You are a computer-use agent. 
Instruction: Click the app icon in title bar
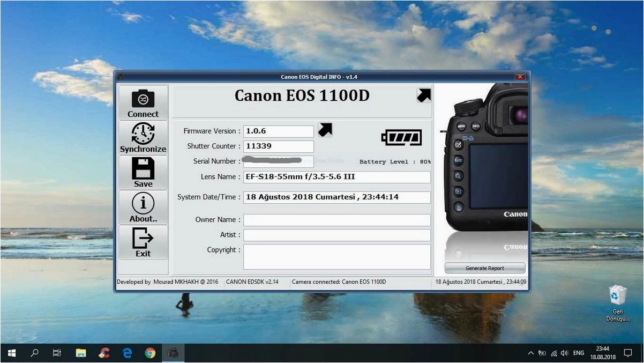point(120,77)
